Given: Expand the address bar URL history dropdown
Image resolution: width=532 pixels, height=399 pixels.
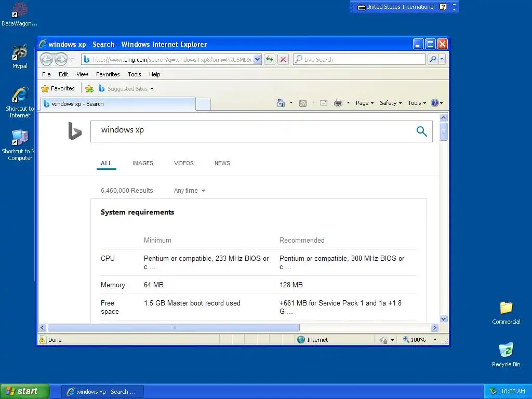Looking at the screenshot, I should coord(257,60).
